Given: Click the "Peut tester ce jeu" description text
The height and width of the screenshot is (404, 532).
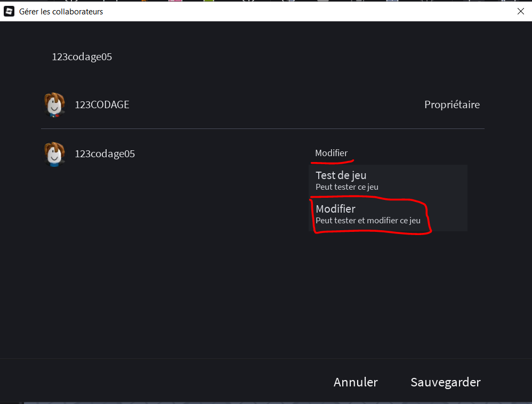Looking at the screenshot, I should pos(346,187).
